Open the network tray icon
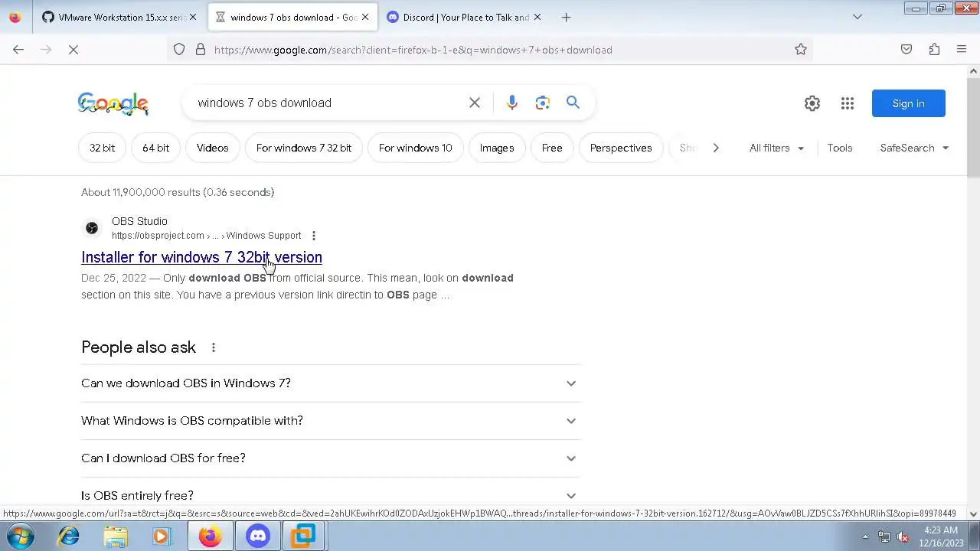This screenshot has width=980, height=551. [x=884, y=536]
